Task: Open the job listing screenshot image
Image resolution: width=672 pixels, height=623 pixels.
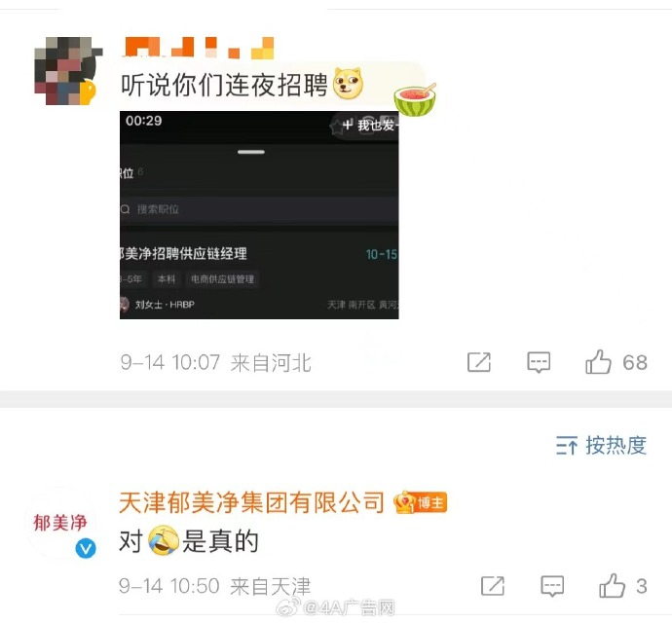Action: click(259, 215)
